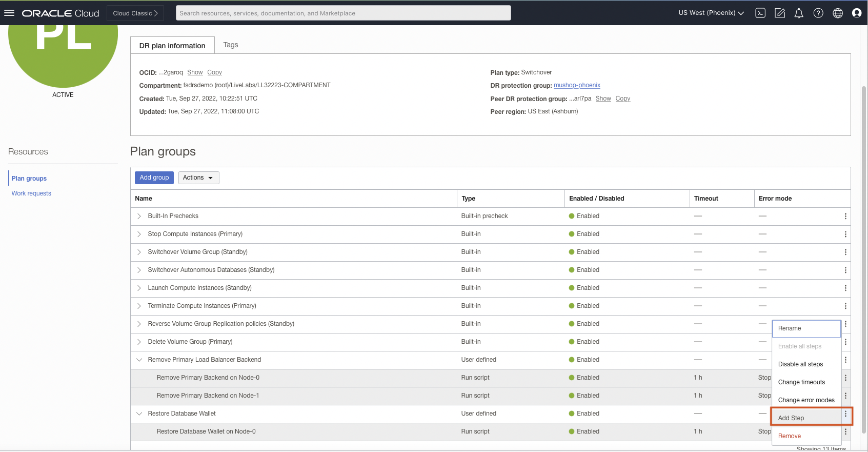Open the US West (Phoenix) region selector

(711, 13)
